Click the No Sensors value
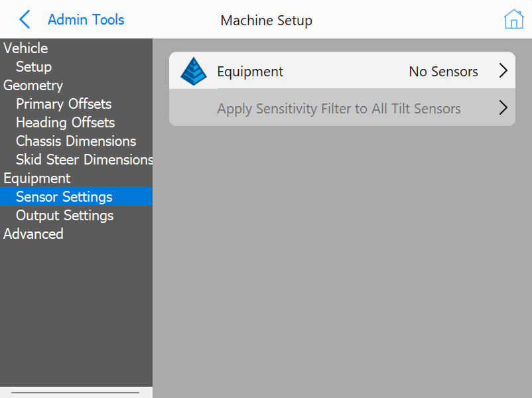This screenshot has width=532, height=398. pos(443,72)
